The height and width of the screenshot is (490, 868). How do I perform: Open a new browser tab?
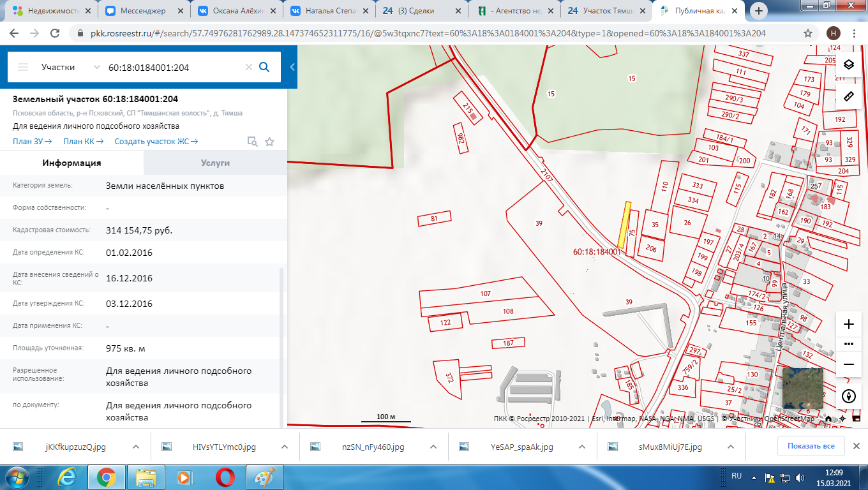point(759,10)
